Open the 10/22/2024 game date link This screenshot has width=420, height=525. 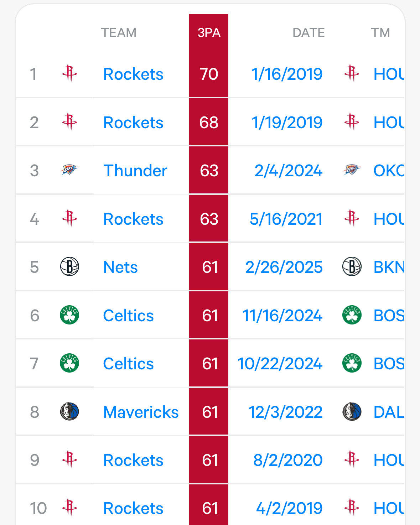[280, 364]
